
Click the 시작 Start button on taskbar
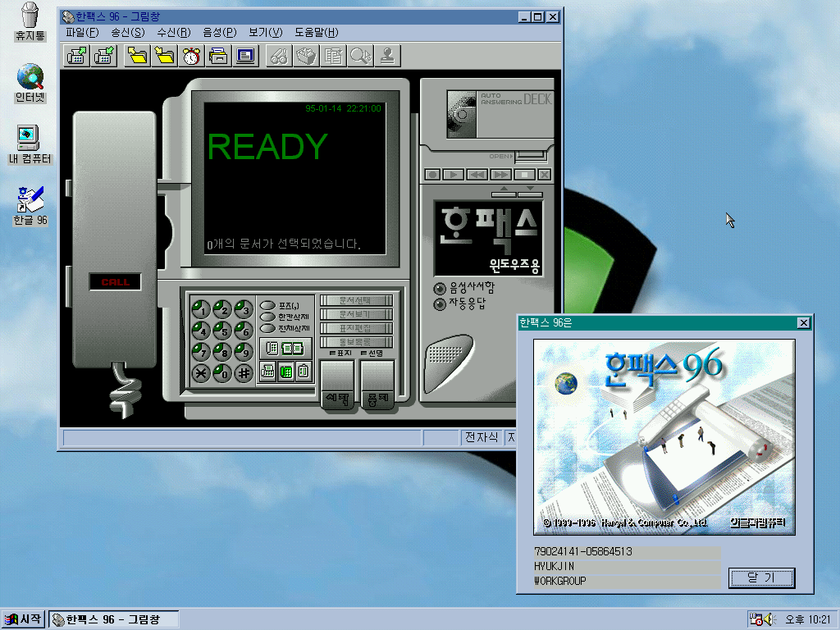coord(22,619)
